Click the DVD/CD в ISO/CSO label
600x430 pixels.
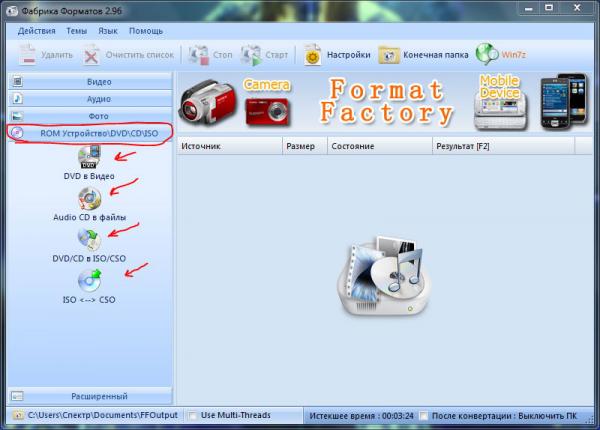(89, 259)
